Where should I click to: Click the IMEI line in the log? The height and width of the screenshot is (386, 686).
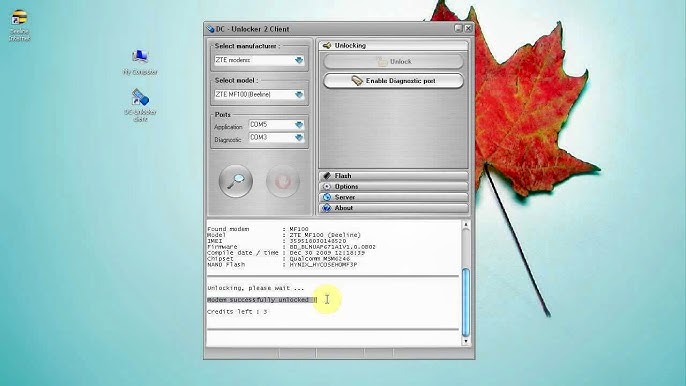pos(276,241)
